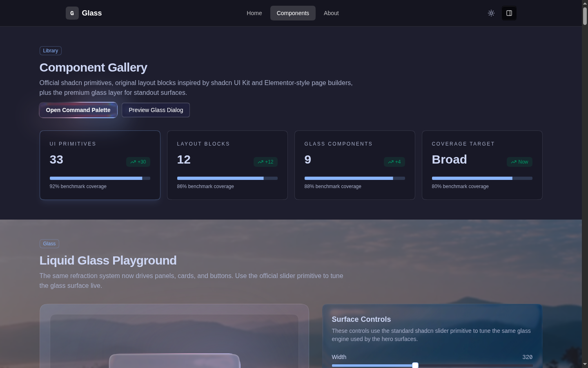Click the COVERAGE TARGET card label
Viewport: 588px width, 368px height.
pos(463,144)
